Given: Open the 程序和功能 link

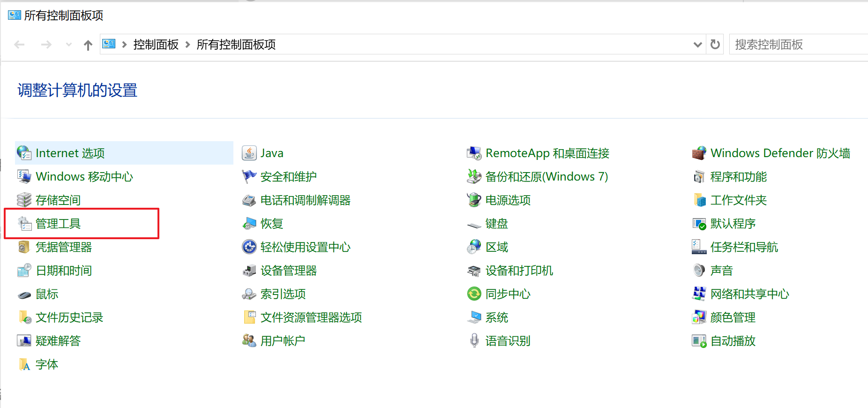Looking at the screenshot, I should click(739, 177).
